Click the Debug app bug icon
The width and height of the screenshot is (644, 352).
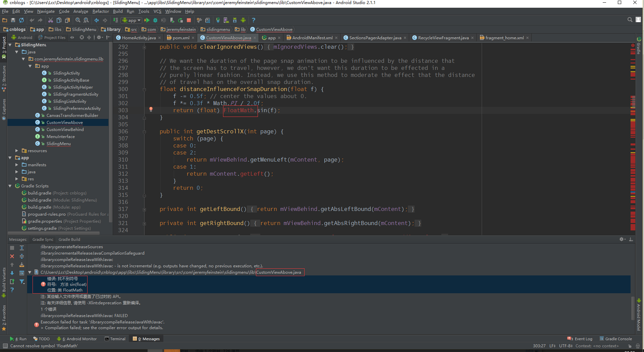155,20
